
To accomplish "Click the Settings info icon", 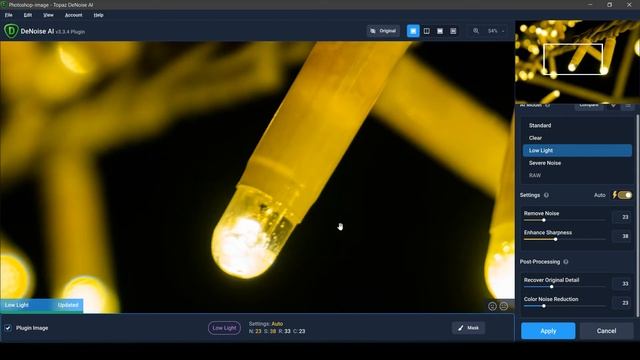I will 546,195.
